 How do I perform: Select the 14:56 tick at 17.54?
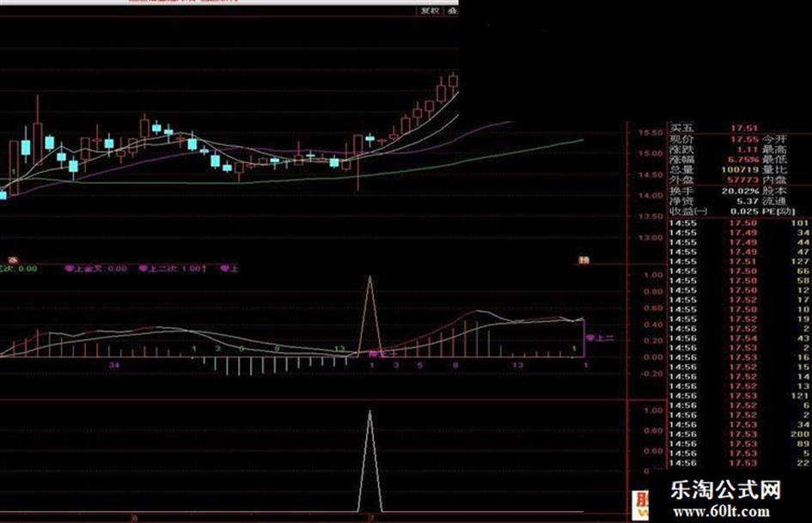tap(739, 338)
